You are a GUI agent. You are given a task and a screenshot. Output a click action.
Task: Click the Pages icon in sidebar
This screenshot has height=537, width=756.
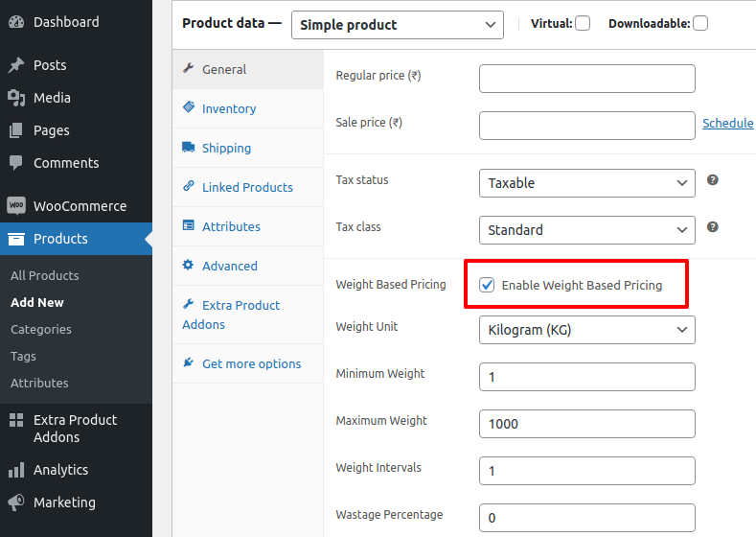[x=16, y=130]
